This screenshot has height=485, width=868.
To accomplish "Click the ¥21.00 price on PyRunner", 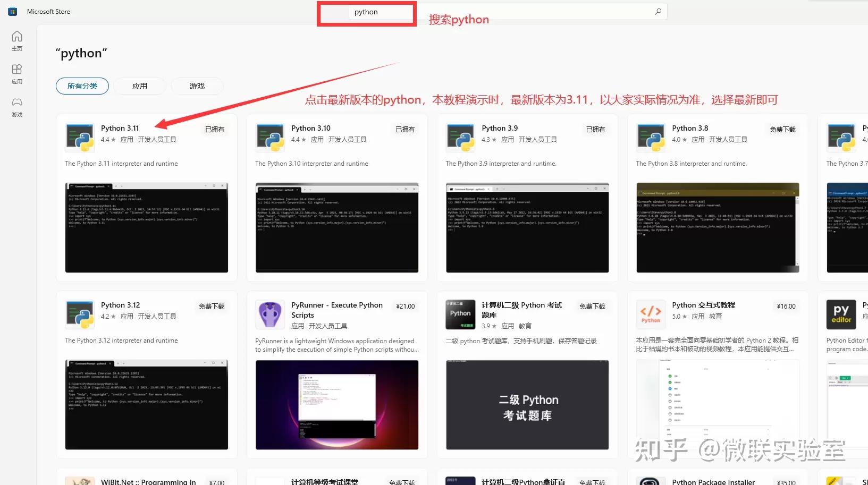I will pos(406,307).
